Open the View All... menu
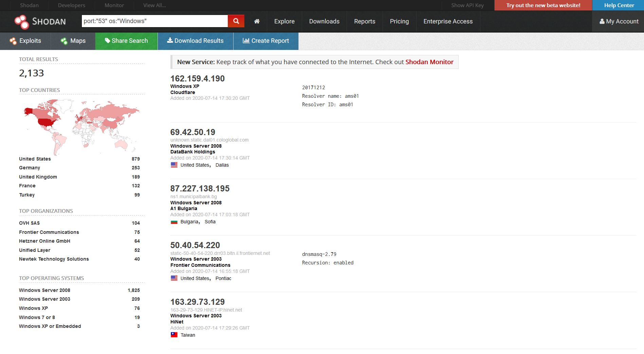Screen dimensions: 644x354 (x=154, y=5)
